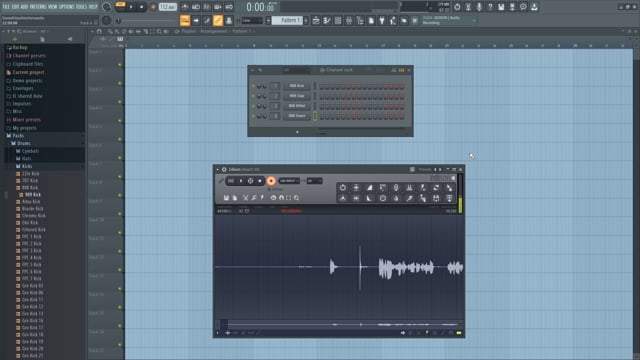Open the snap setting dropdown labeled Line

252,20
